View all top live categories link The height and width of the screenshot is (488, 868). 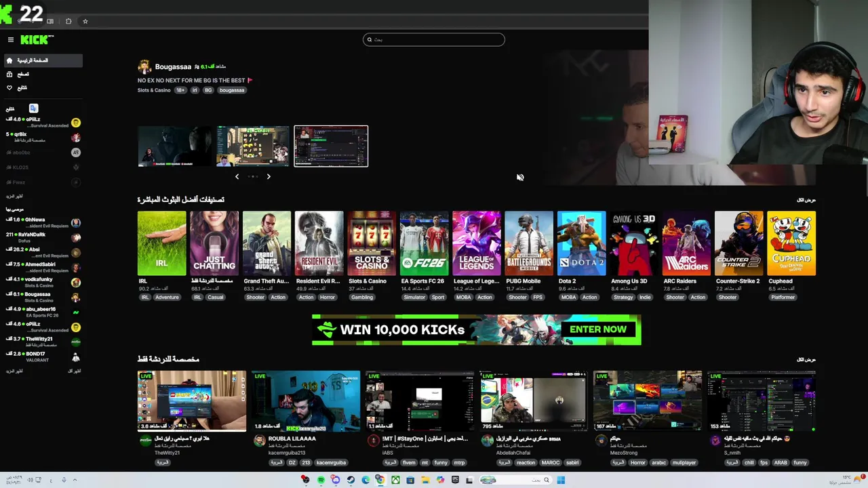click(x=806, y=200)
